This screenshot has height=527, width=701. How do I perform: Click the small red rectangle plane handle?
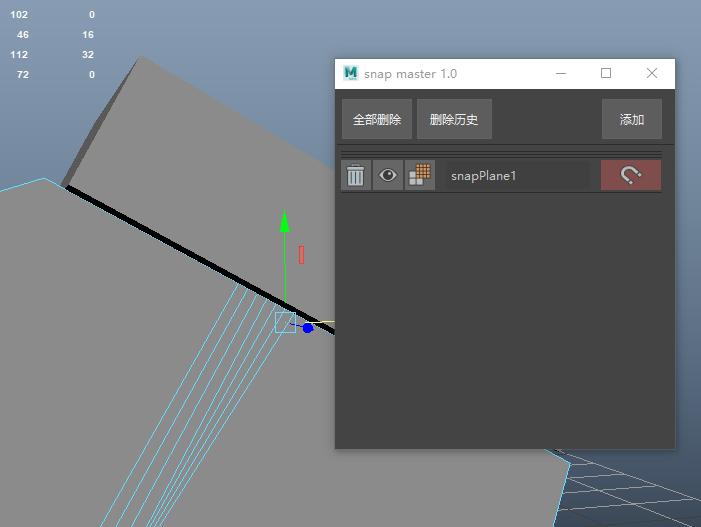[x=301, y=255]
